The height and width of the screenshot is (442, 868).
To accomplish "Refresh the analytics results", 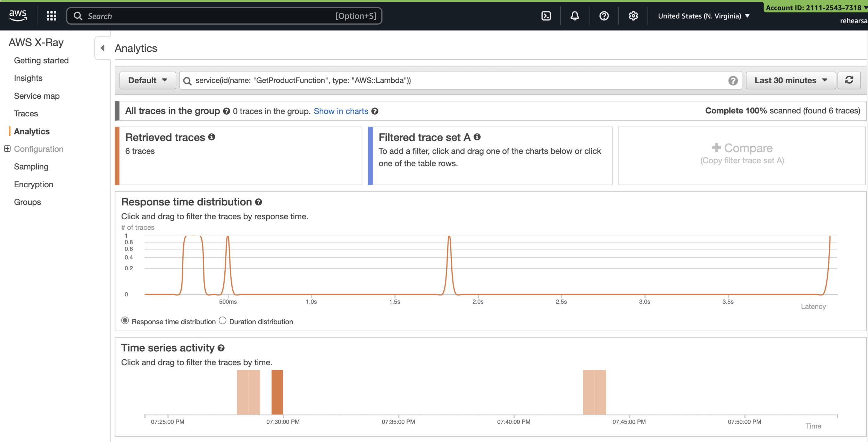I will coord(849,80).
